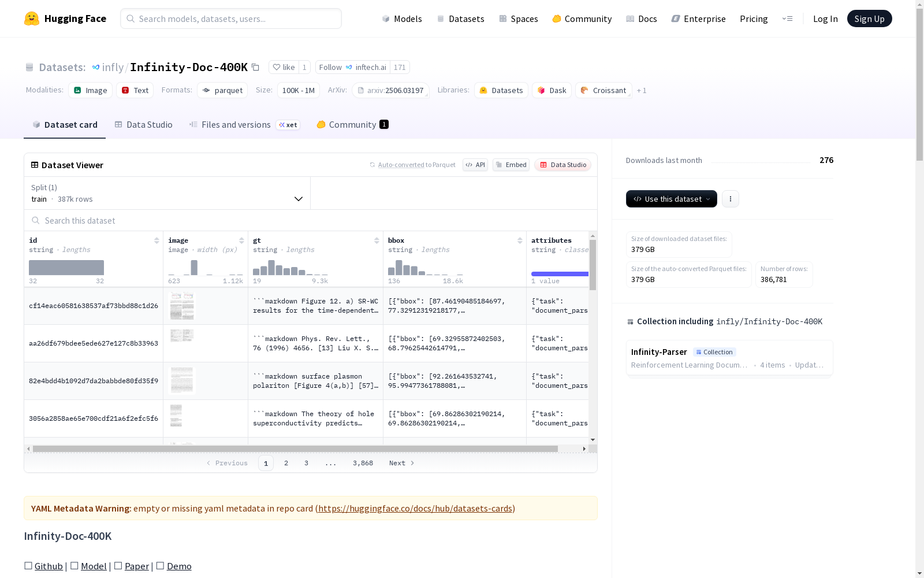Image resolution: width=924 pixels, height=578 pixels.
Task: Click the Log In link
Action: (825, 18)
